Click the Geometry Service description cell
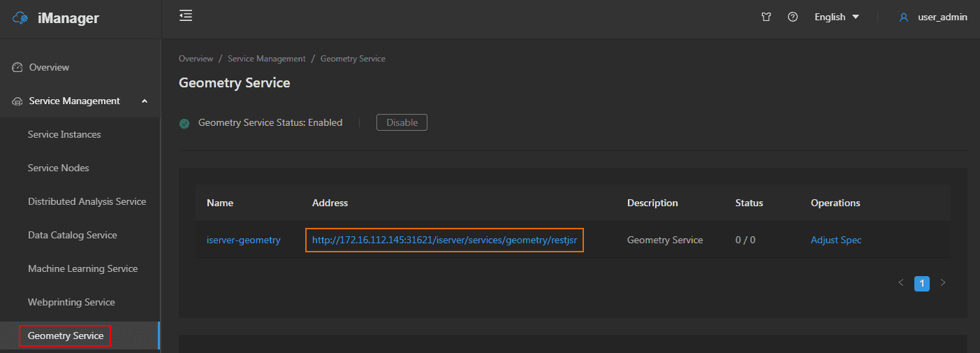Viewport: 980px width, 353px height. [665, 240]
